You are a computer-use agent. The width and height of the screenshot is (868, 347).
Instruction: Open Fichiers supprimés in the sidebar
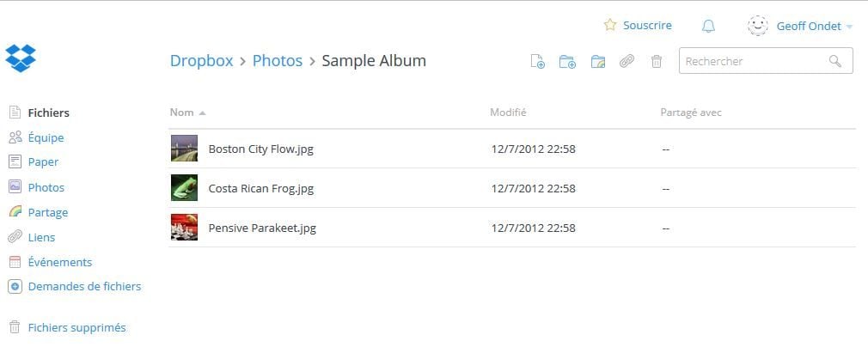76,327
